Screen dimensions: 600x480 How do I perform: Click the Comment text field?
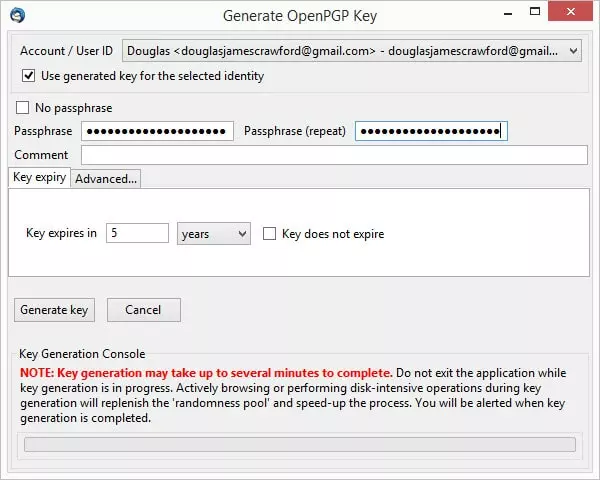click(334, 155)
